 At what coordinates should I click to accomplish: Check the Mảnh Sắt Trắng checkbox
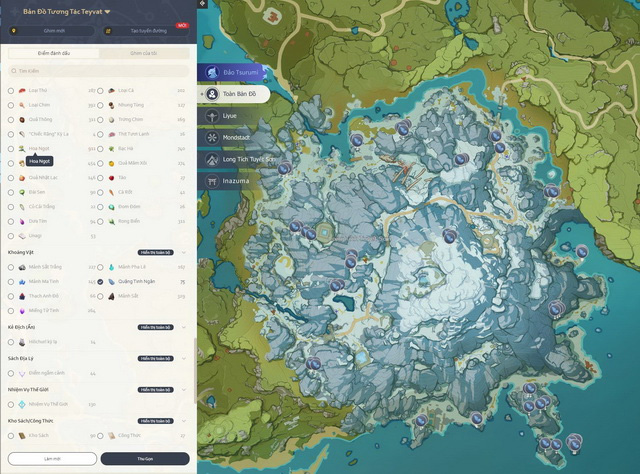pyautogui.click(x=11, y=268)
